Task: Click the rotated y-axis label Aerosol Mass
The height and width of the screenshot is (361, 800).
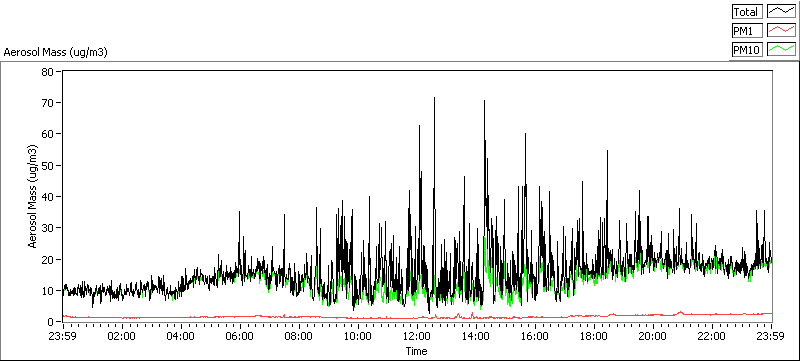Action: pos(33,196)
